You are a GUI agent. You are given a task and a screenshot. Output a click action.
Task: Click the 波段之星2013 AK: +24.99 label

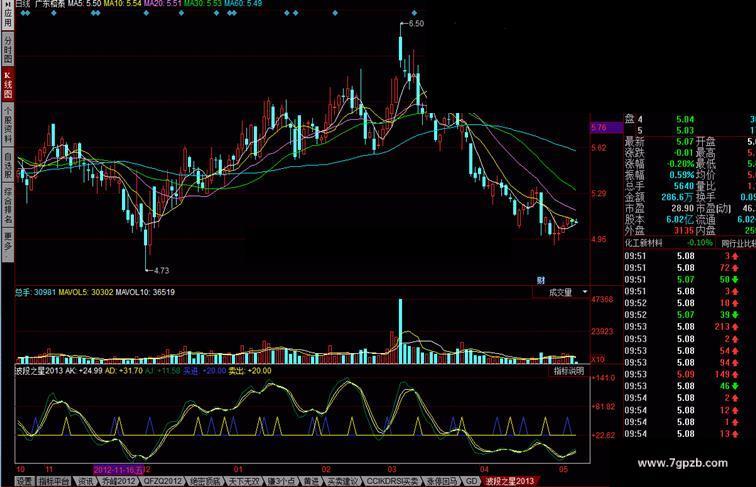pos(59,371)
